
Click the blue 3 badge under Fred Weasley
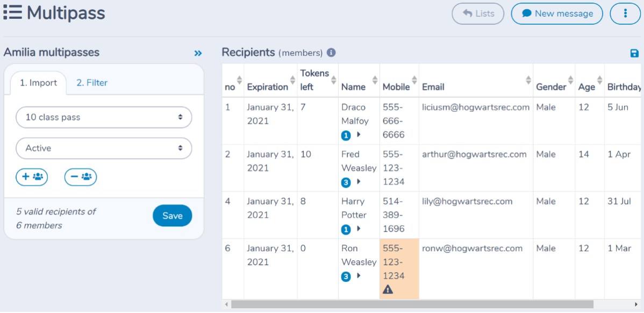point(346,183)
